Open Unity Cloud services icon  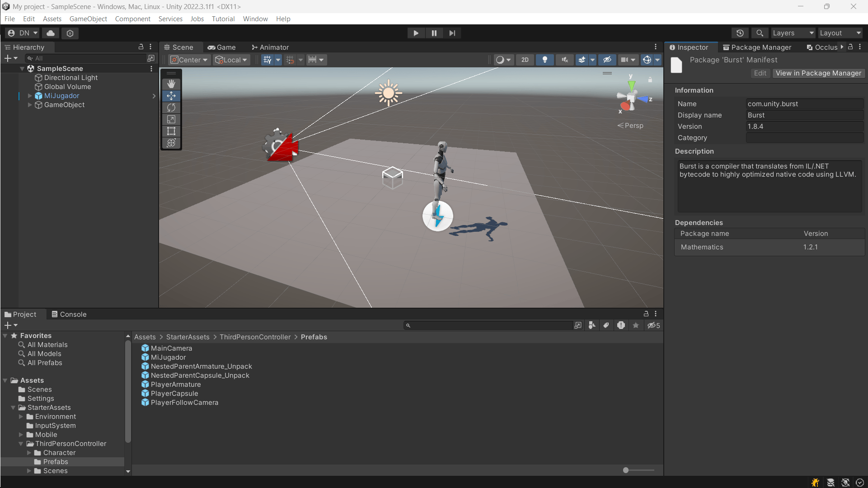51,33
